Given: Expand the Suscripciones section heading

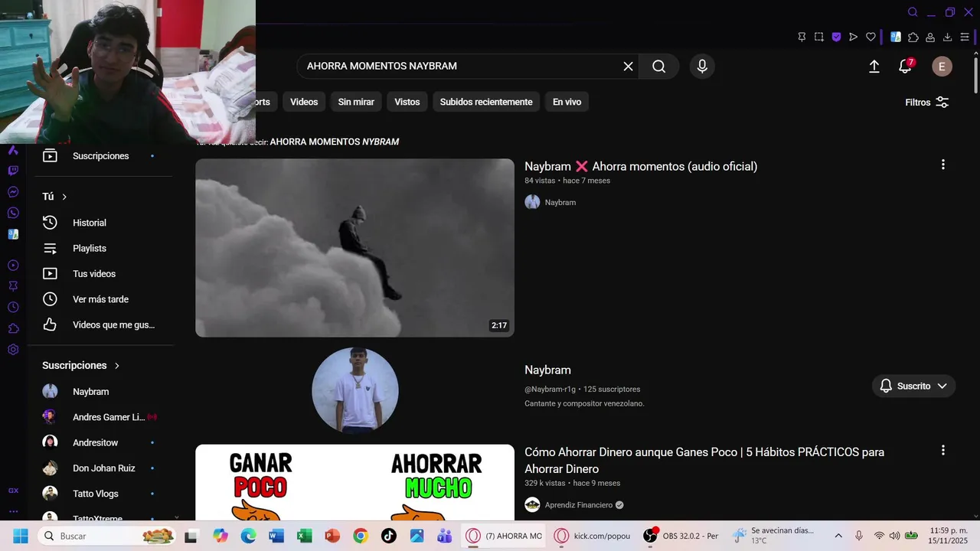Looking at the screenshot, I should tap(81, 366).
